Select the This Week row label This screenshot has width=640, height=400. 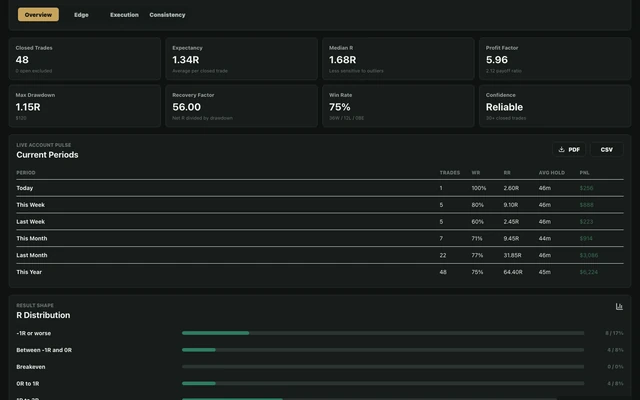[x=31, y=205]
